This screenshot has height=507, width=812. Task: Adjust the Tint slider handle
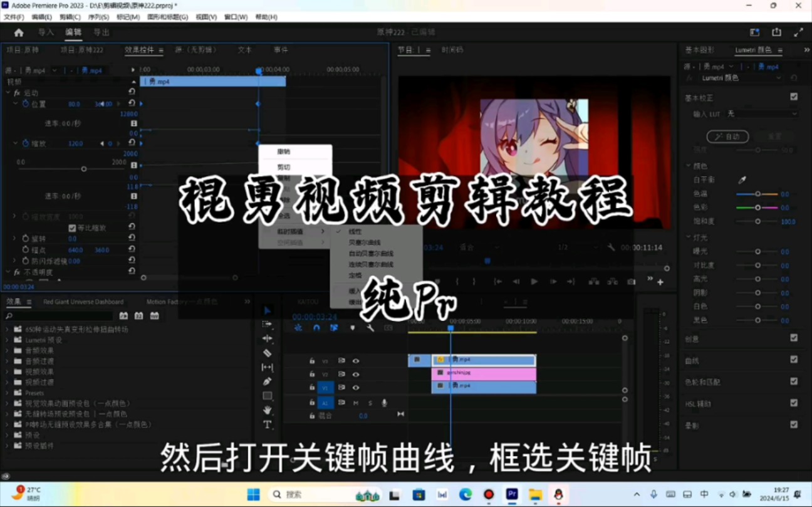click(x=757, y=207)
